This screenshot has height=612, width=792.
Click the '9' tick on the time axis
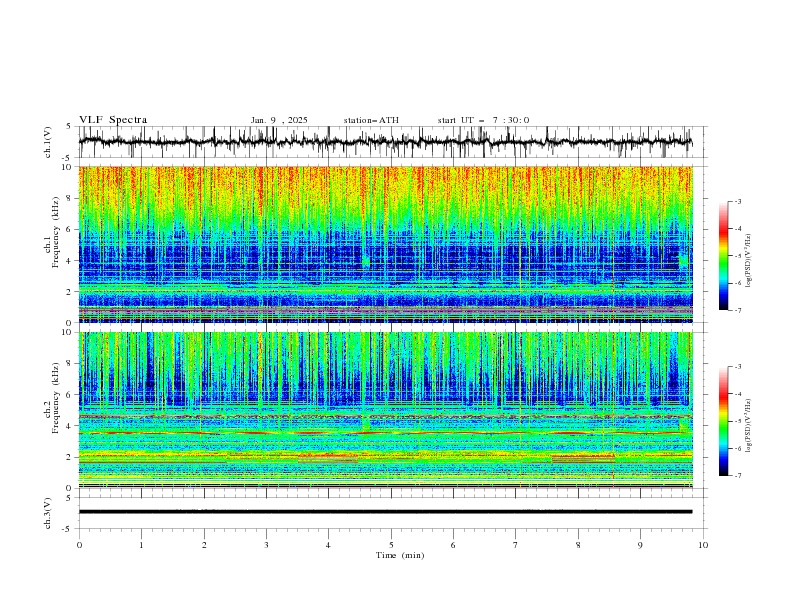640,545
